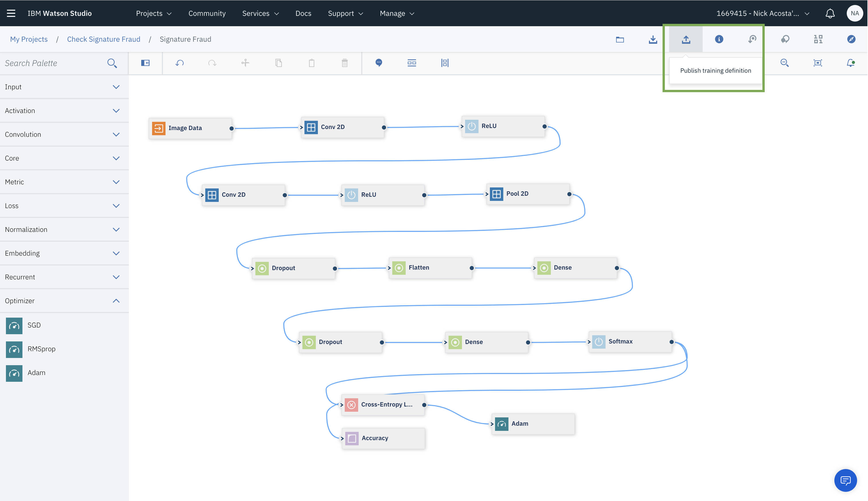Expand the Convolution palette category
The height and width of the screenshot is (501, 868).
[x=64, y=135]
